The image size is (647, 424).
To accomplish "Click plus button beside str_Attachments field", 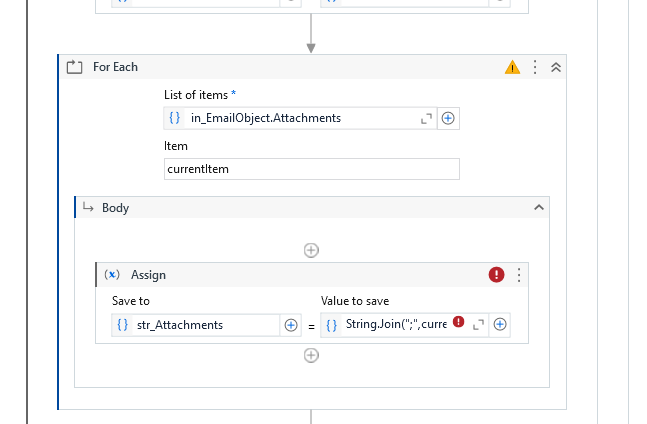I will click(x=291, y=325).
